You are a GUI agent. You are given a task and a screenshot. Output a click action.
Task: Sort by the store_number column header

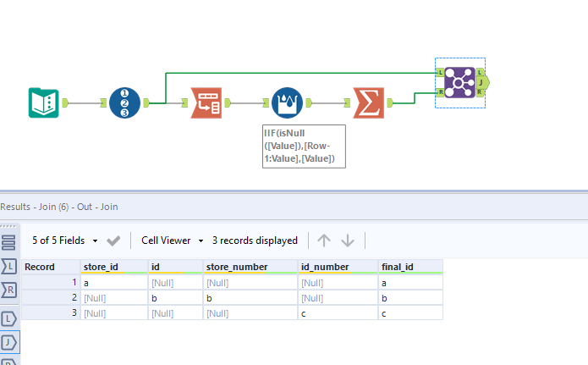tap(250, 267)
